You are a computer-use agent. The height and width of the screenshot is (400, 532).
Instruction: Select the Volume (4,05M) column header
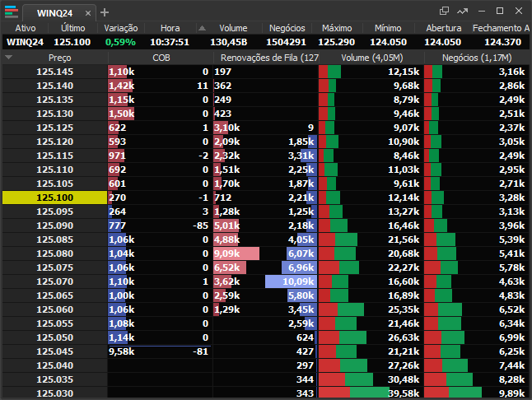(372, 58)
